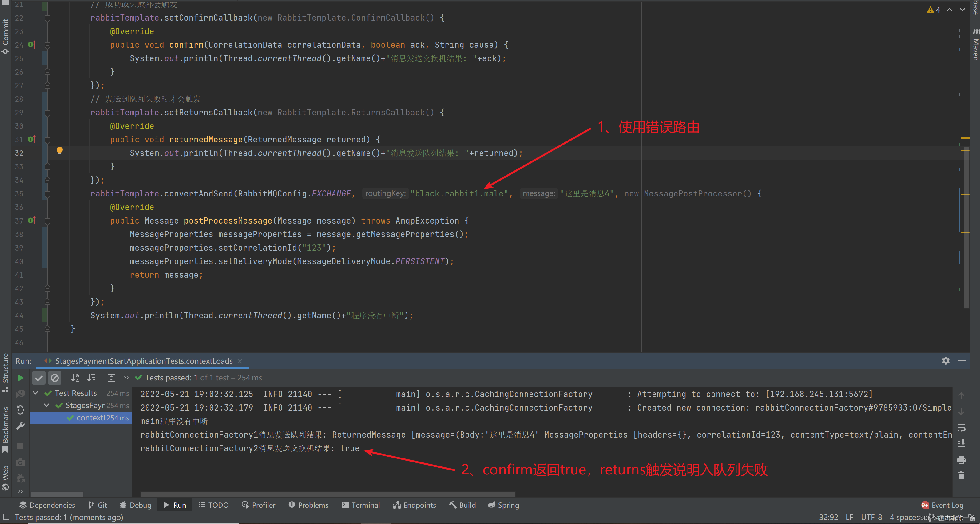The height and width of the screenshot is (524, 980).
Task: Open the Git tool window
Action: [97, 505]
